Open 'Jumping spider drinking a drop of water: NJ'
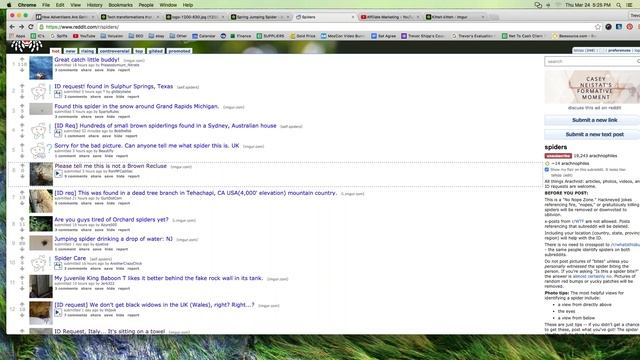This screenshot has height=360, width=640. pos(113,239)
